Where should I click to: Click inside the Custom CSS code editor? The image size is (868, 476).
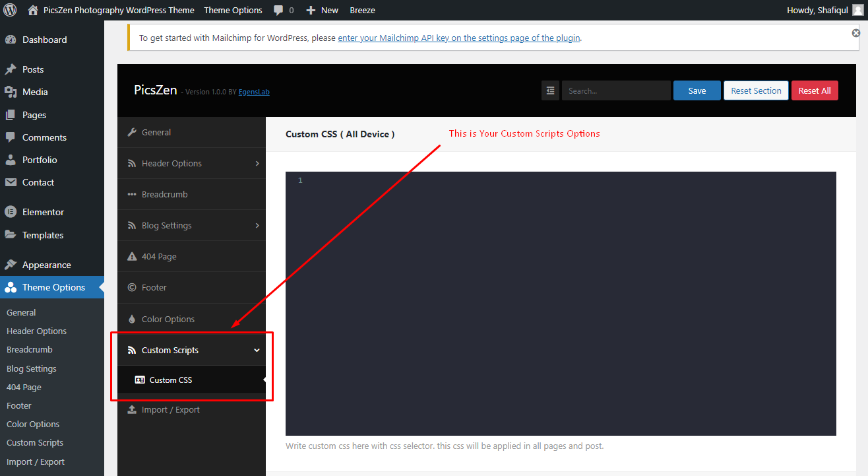561,304
